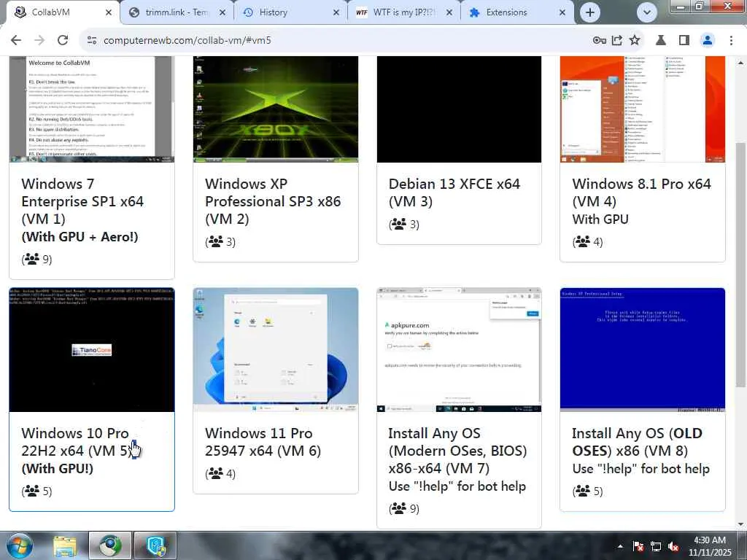Click Windows 7 Enterprise SP1 x64 title
Viewport: 747px width, 560px height.
[82, 201]
